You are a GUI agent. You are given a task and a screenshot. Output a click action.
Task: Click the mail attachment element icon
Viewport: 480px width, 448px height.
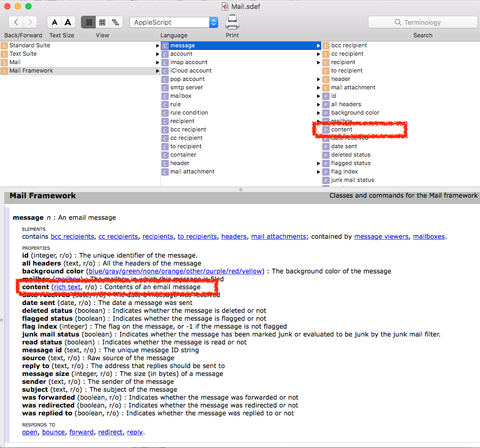tap(326, 88)
